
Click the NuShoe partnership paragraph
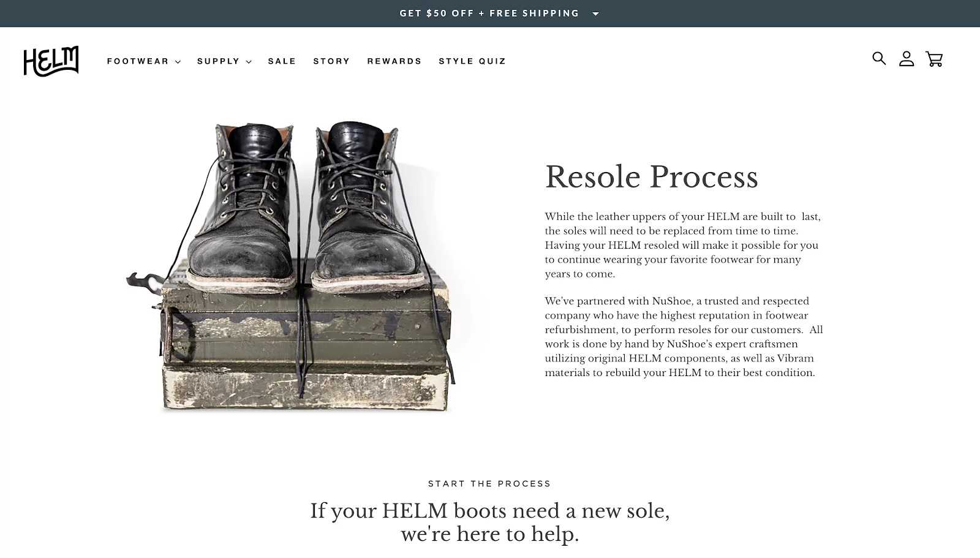point(684,337)
